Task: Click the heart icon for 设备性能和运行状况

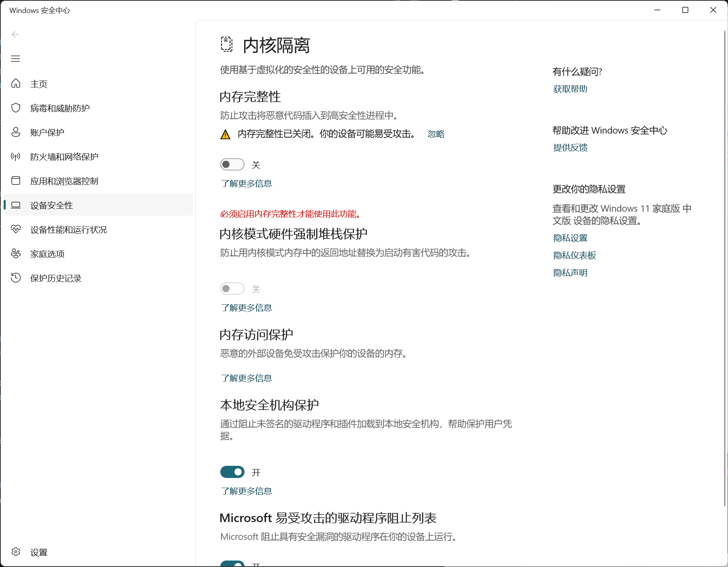Action: (x=16, y=229)
